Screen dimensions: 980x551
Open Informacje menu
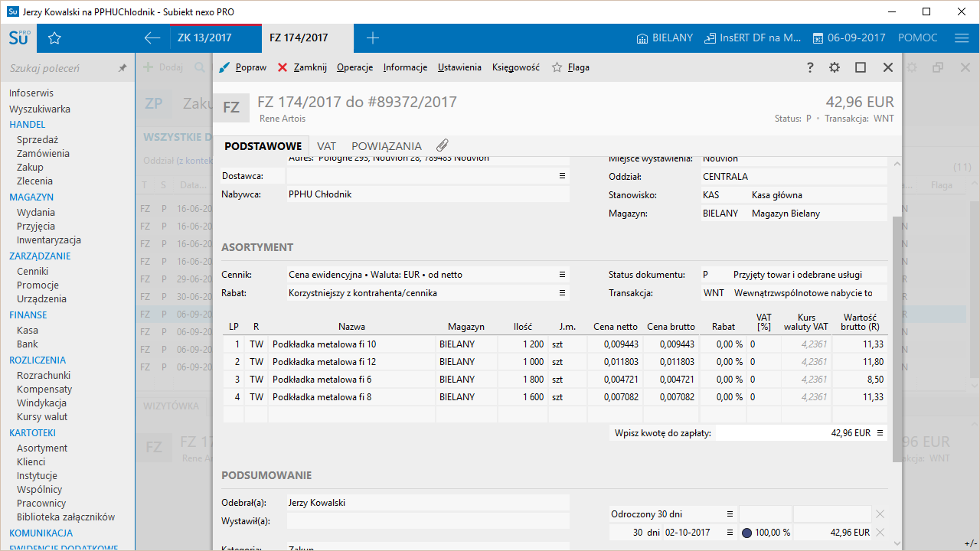pos(405,67)
